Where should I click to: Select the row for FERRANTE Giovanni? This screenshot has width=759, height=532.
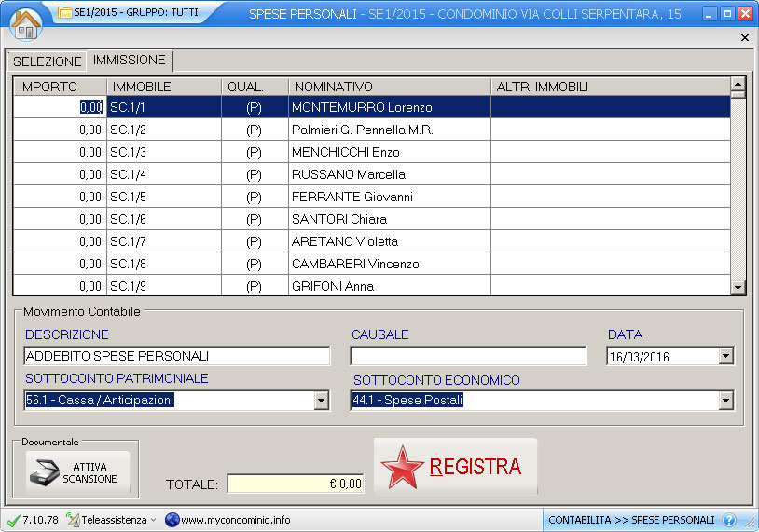(x=352, y=197)
